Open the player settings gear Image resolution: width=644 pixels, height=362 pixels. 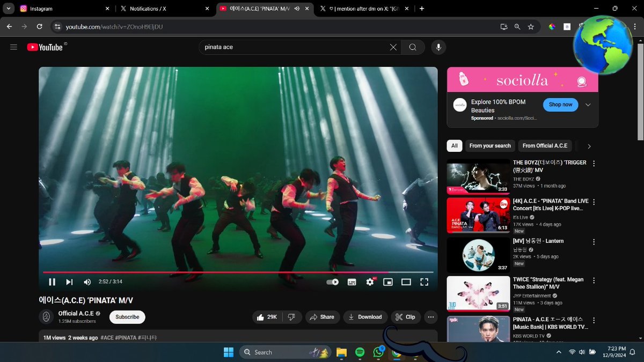tap(370, 282)
